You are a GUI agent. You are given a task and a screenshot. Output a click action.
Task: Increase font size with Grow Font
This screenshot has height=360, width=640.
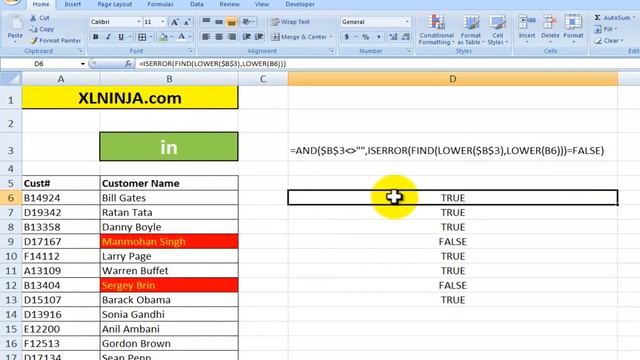(174, 22)
